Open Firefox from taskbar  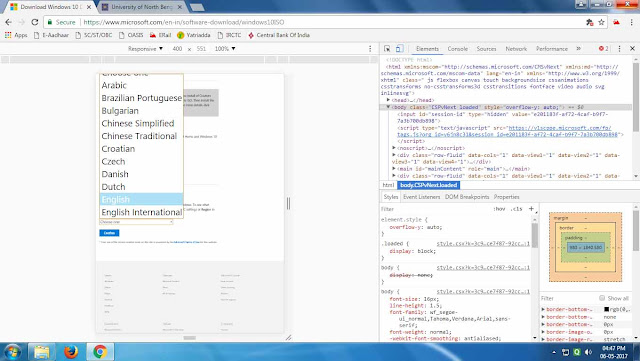coord(71,352)
